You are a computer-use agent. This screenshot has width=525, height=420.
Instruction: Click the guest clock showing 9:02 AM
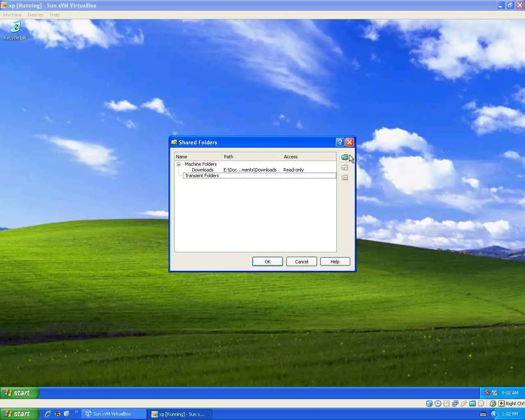tap(510, 393)
